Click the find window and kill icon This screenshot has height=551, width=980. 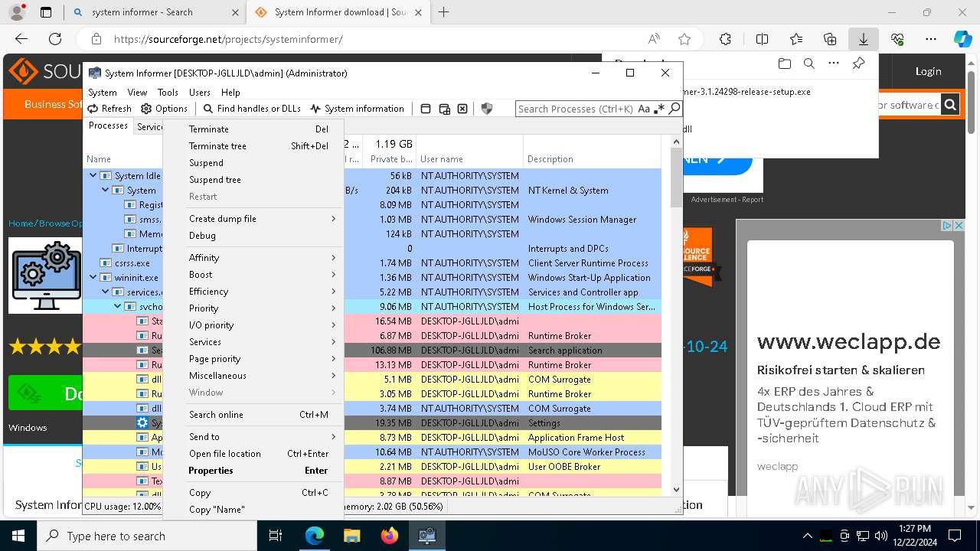(x=462, y=109)
